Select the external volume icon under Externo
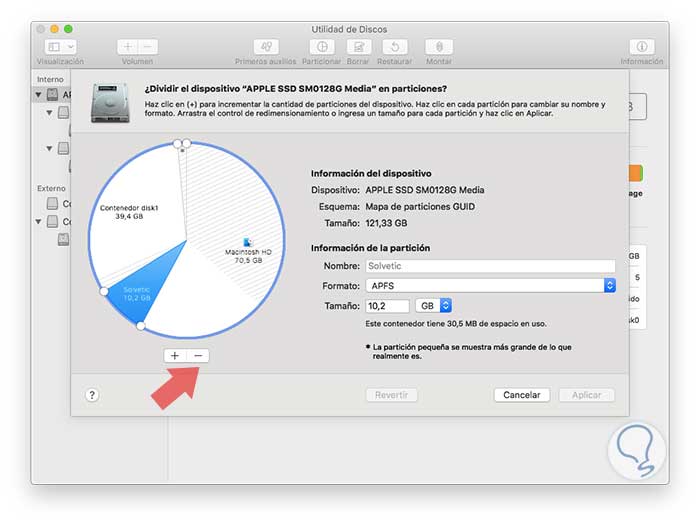The image size is (700, 525). tap(63, 240)
